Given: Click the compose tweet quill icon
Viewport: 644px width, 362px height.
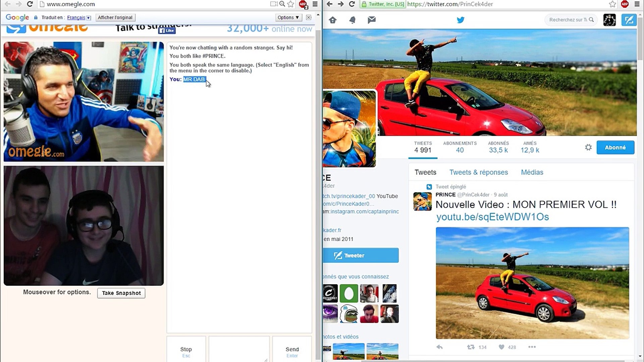Looking at the screenshot, I should point(629,20).
